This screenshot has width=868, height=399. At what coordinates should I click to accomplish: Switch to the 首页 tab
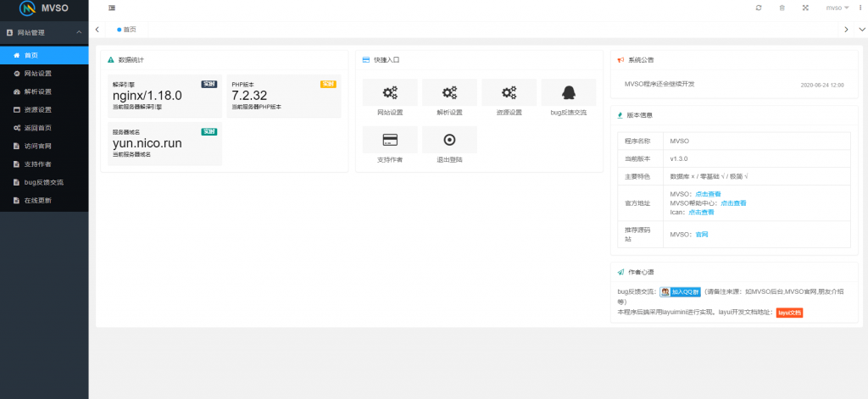pyautogui.click(x=127, y=30)
